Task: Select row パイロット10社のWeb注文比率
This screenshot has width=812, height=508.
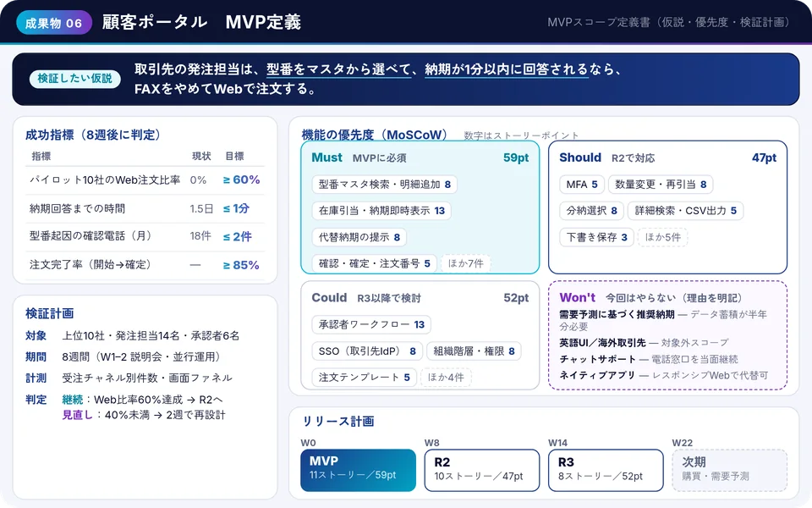Action: [145, 179]
